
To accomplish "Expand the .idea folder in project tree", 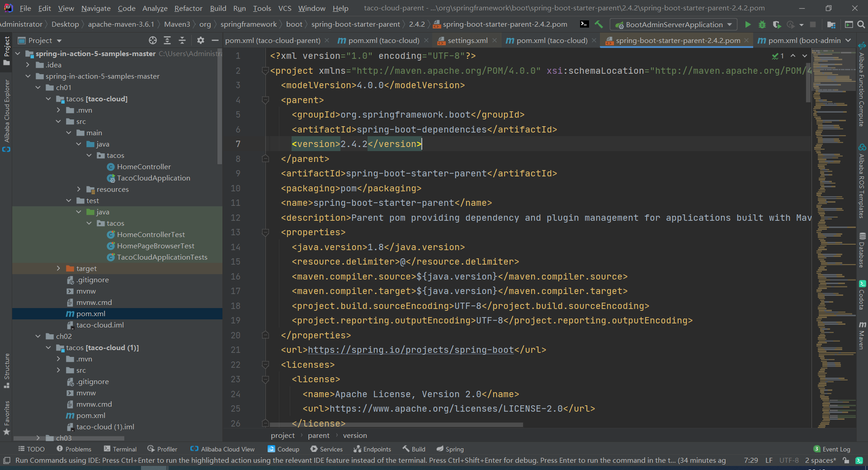I will (x=28, y=65).
